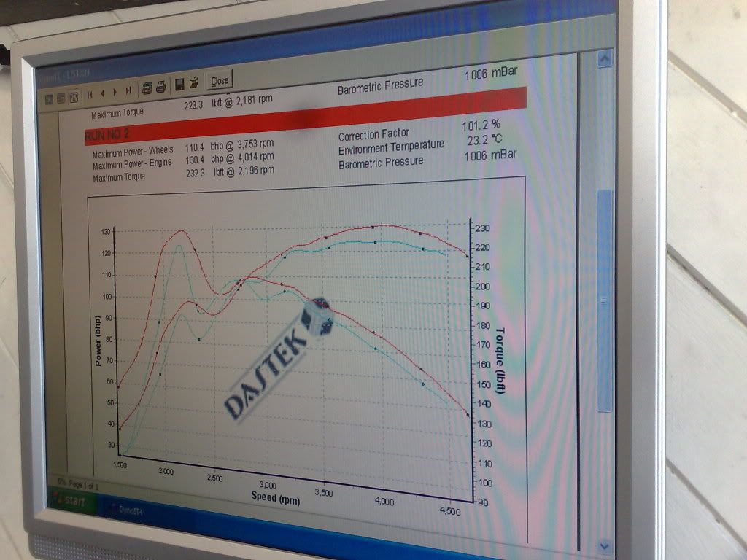Click the '232.3' torque value

coord(196,173)
